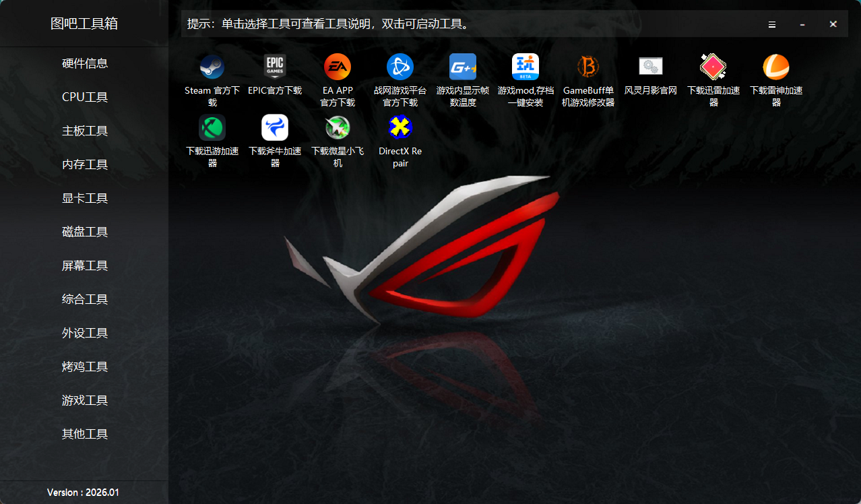Open the CPU工具 category
The height and width of the screenshot is (504, 861).
click(x=85, y=97)
